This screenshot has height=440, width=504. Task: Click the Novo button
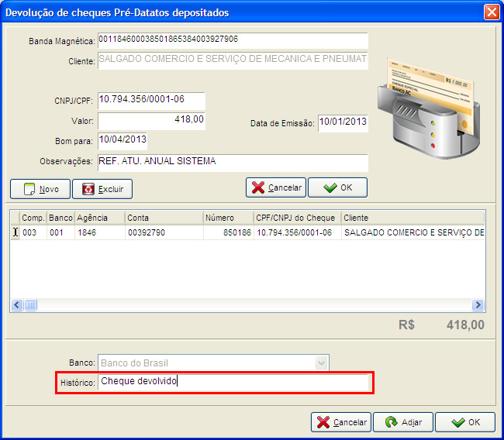tap(40, 188)
